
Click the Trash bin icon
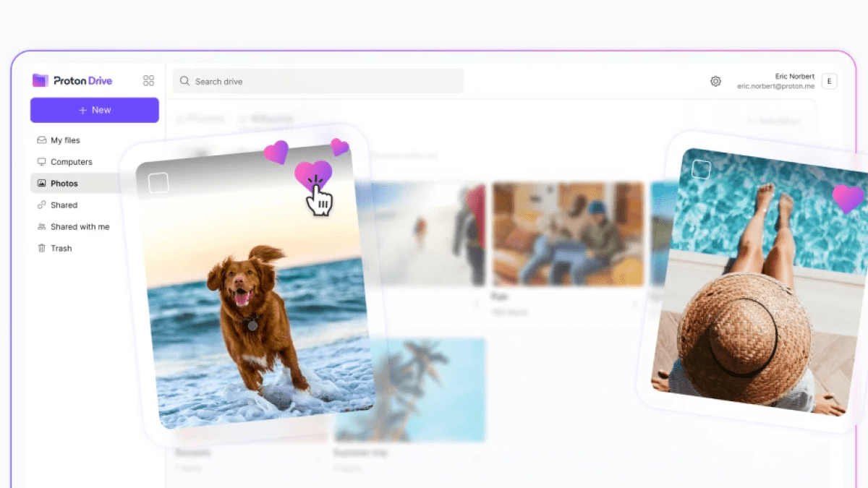(x=42, y=249)
